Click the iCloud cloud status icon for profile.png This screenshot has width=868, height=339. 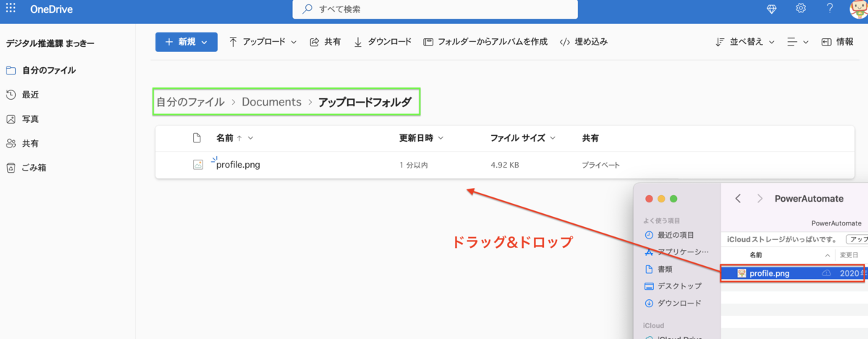pos(826,273)
